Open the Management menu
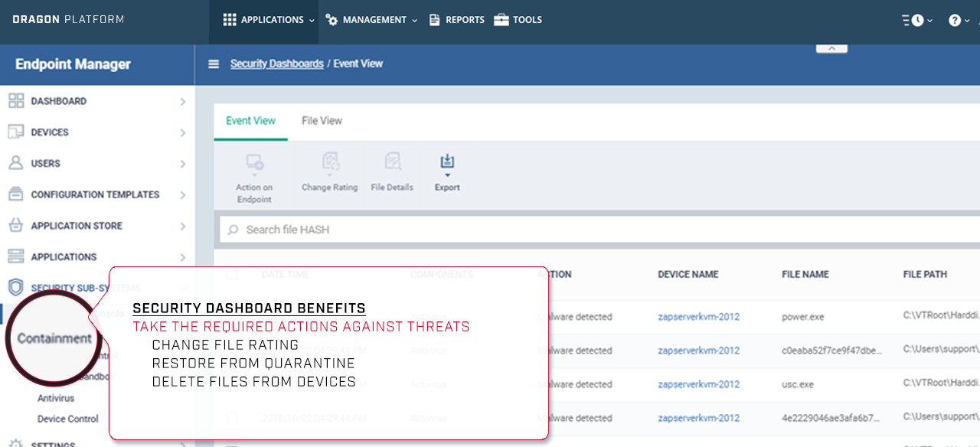980x447 pixels. 371,20
